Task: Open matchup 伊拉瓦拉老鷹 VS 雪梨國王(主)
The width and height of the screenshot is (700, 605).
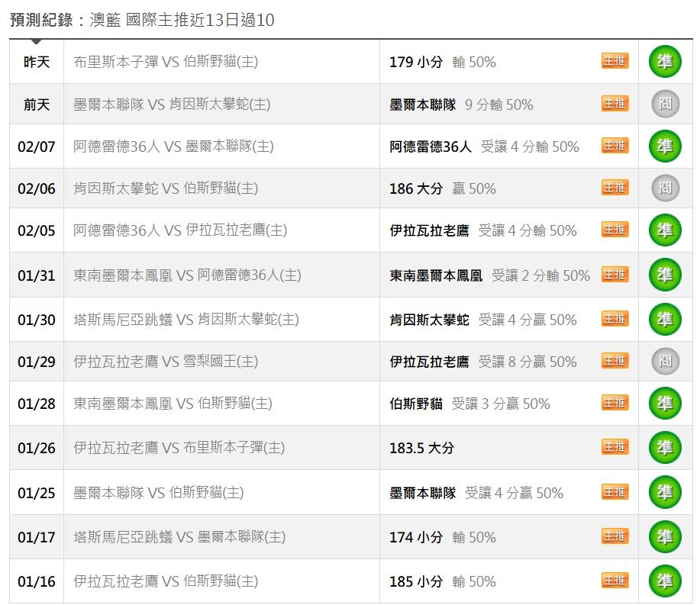Action: pyautogui.click(x=166, y=362)
